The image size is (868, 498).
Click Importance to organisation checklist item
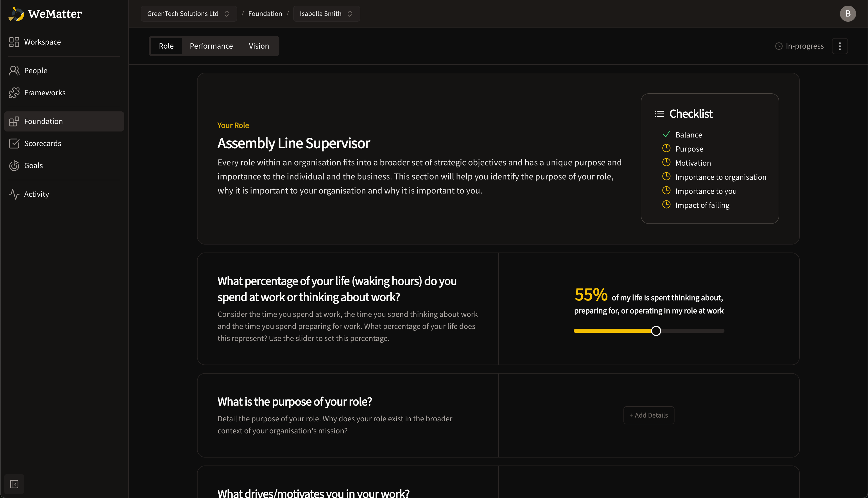[721, 177]
